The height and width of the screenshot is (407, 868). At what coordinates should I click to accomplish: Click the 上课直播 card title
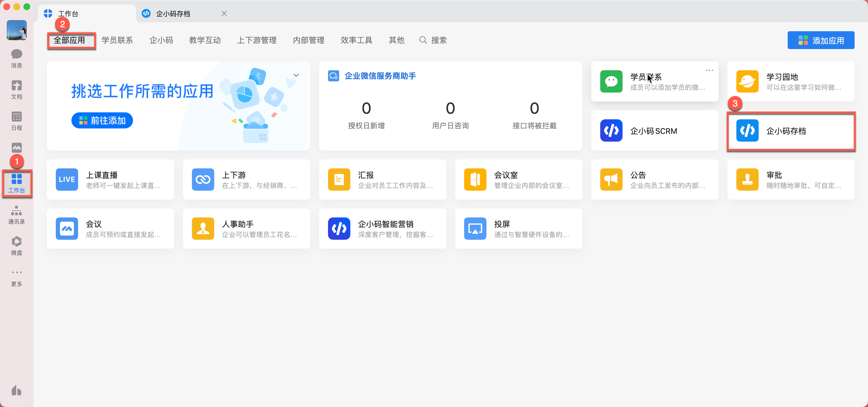tap(102, 175)
